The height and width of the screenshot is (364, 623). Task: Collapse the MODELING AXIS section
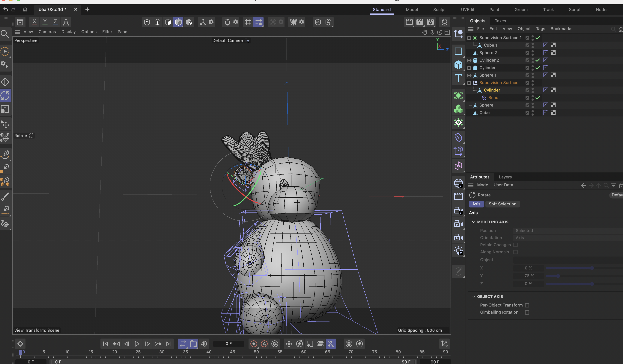[x=473, y=222]
